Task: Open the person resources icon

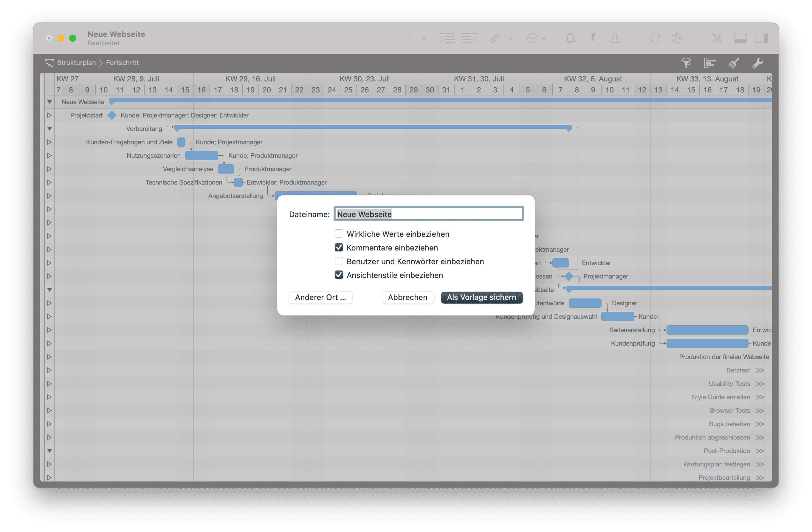Action: click(614, 38)
